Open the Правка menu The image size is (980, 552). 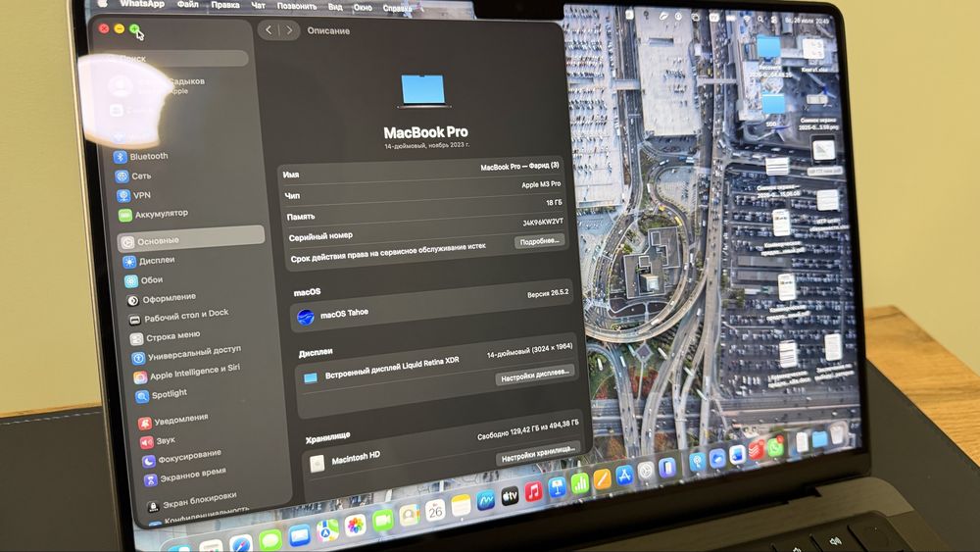pos(225,5)
